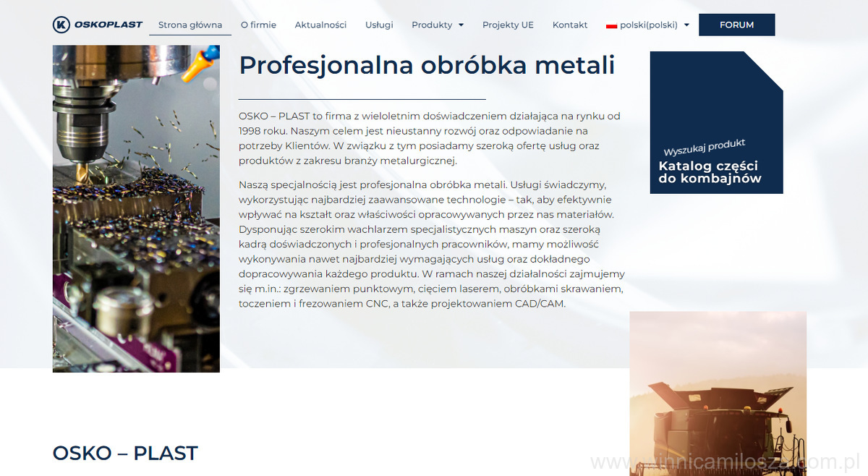
Task: Open the O firmie page
Action: tap(258, 25)
